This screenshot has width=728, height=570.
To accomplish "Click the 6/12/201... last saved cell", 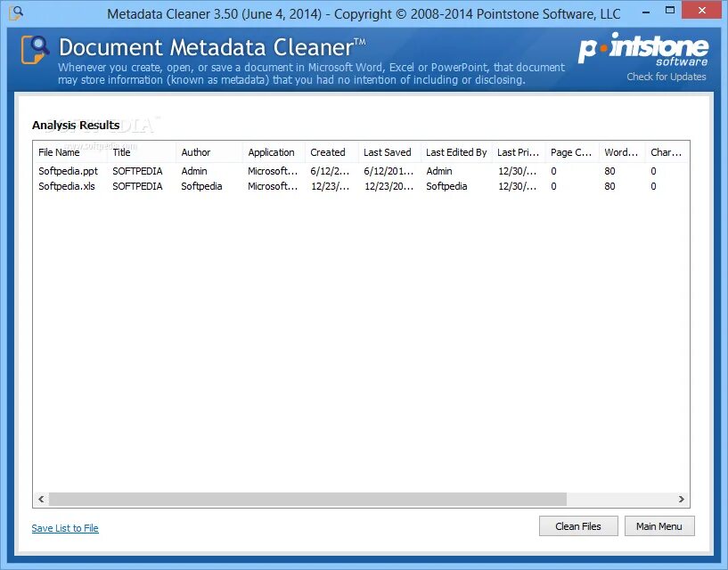I will point(389,171).
